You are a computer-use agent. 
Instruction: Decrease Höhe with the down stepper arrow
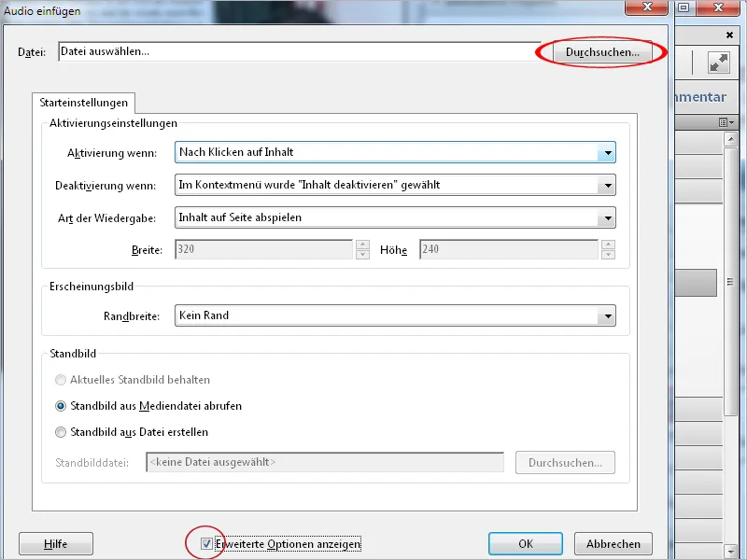coord(608,255)
